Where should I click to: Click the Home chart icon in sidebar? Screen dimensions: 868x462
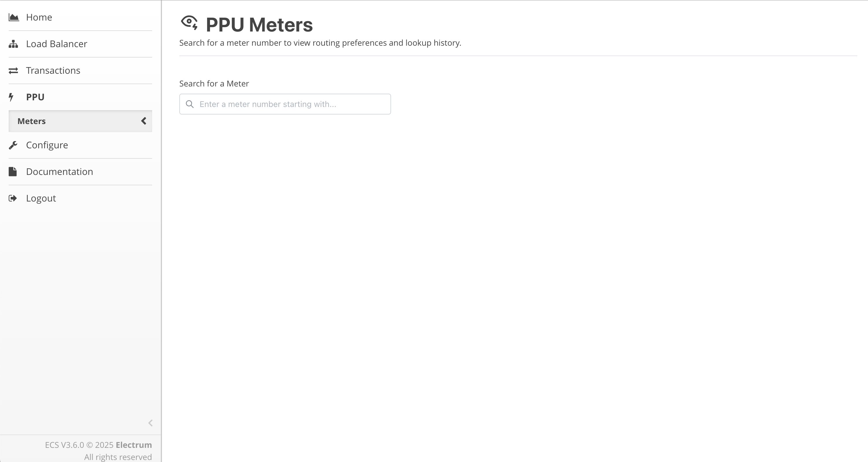pyautogui.click(x=14, y=17)
